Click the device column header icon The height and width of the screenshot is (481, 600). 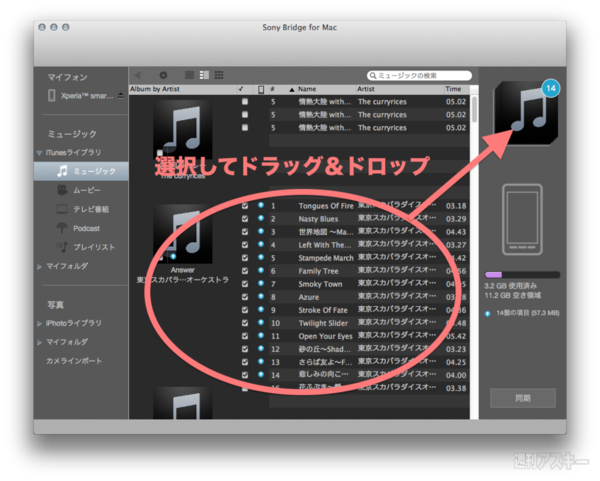point(261,89)
